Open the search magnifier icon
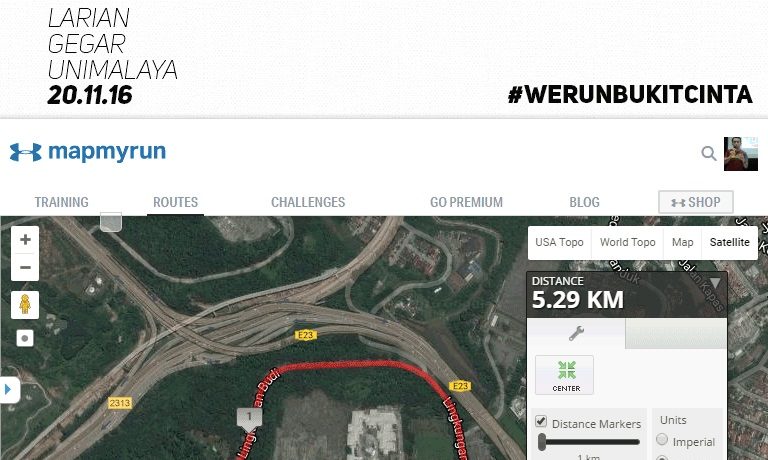The height and width of the screenshot is (460, 768). [708, 153]
